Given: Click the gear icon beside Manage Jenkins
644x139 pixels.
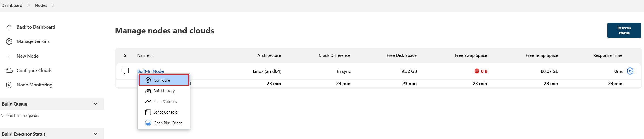Looking at the screenshot, I should point(9,41).
